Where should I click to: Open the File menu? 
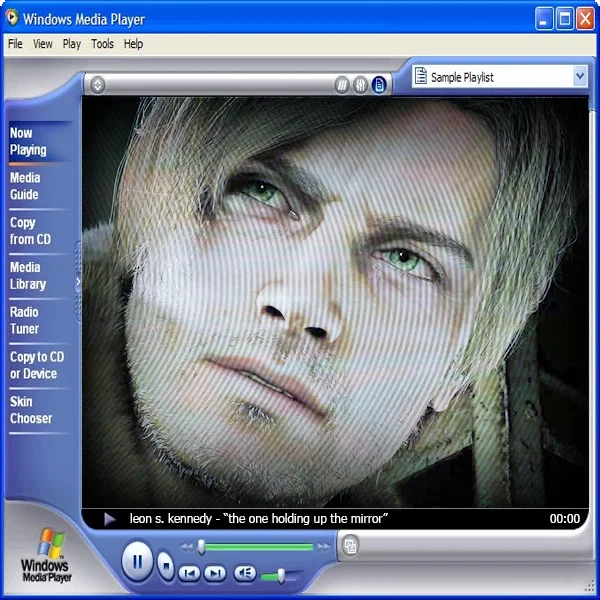(x=15, y=44)
